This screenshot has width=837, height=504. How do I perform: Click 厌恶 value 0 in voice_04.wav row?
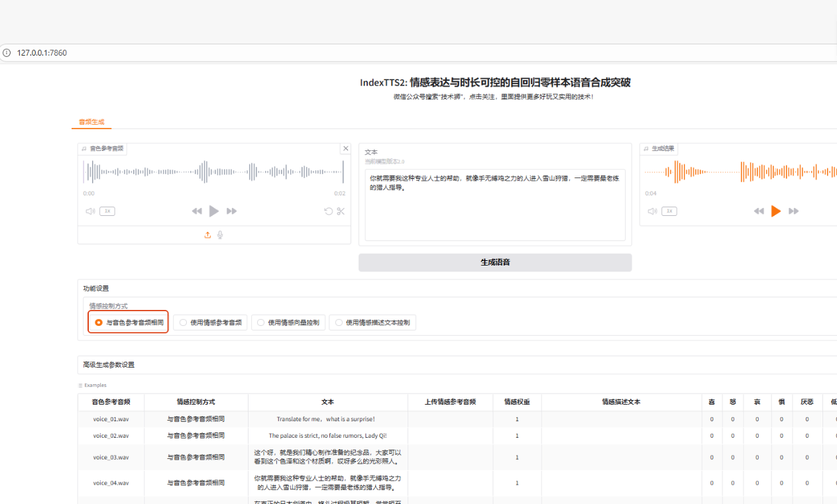(x=807, y=483)
